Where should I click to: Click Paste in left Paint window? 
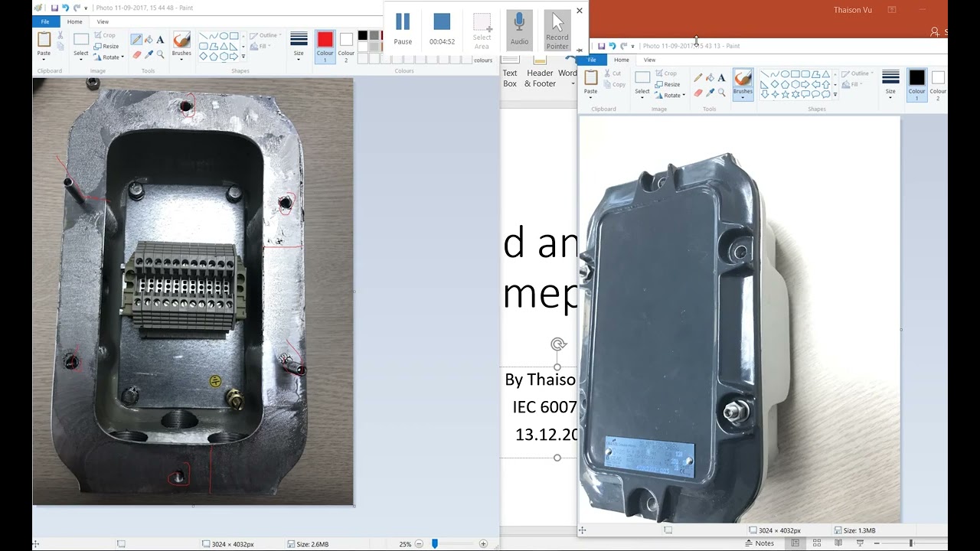point(44,44)
